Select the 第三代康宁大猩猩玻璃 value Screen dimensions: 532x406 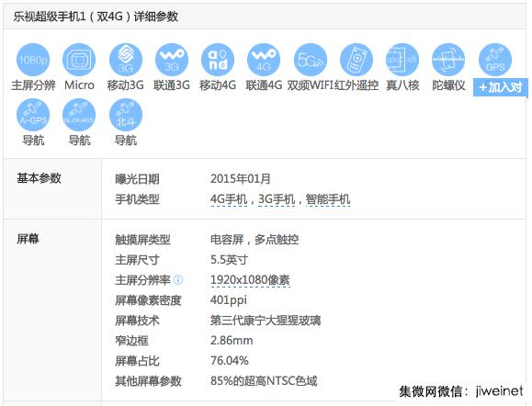click(x=266, y=321)
